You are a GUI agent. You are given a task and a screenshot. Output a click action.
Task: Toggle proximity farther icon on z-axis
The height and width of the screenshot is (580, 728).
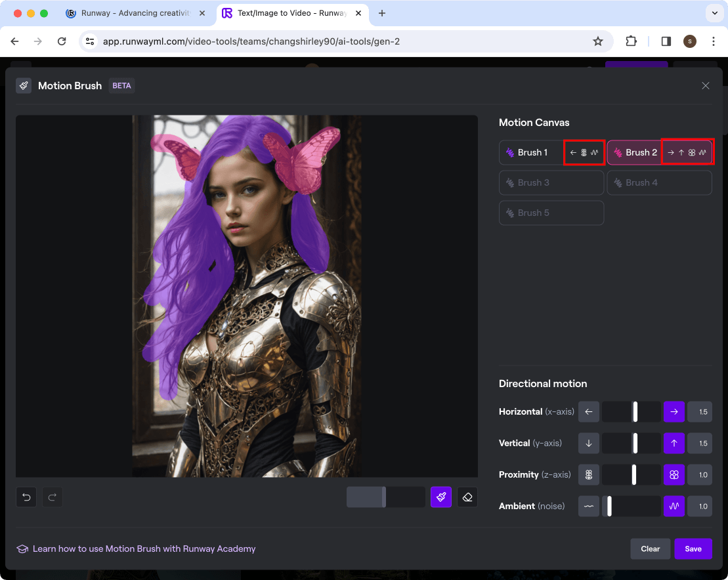click(x=589, y=475)
